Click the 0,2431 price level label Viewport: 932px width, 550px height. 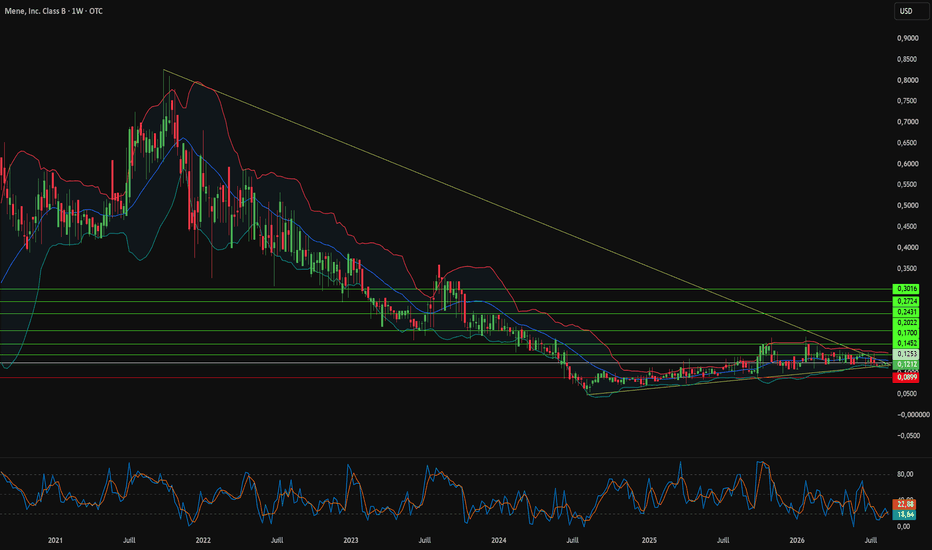(906, 312)
